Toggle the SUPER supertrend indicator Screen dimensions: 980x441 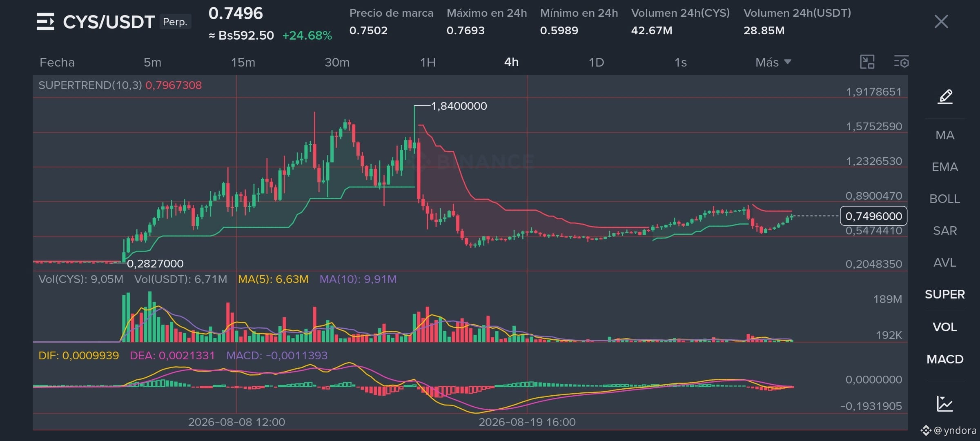(945, 294)
